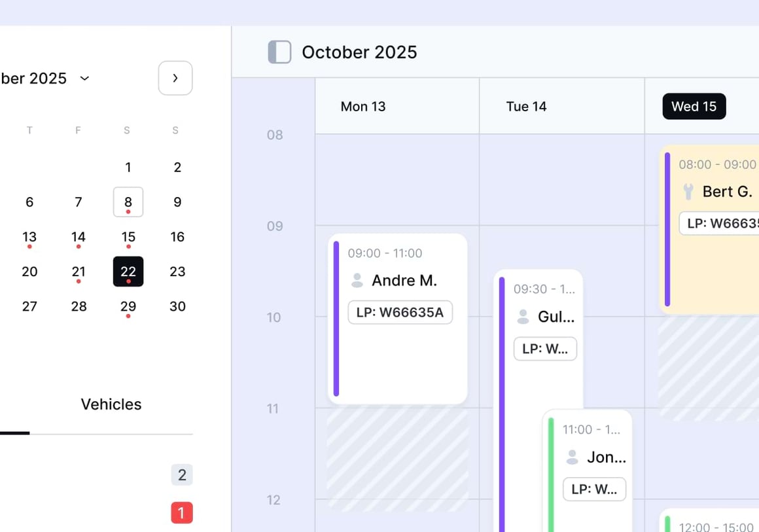Screen dimensions: 759x532
Task: Switch to the Vehicles tab
Action: (x=111, y=404)
